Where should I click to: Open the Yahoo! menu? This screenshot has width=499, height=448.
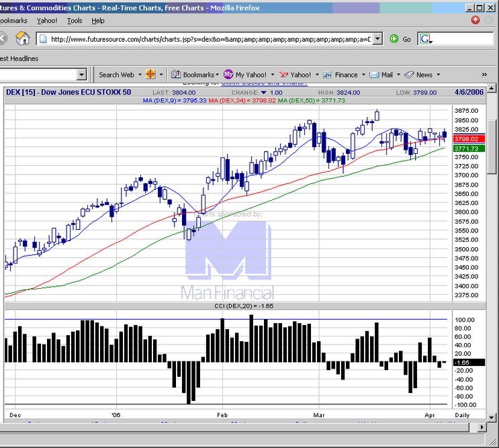(47, 21)
